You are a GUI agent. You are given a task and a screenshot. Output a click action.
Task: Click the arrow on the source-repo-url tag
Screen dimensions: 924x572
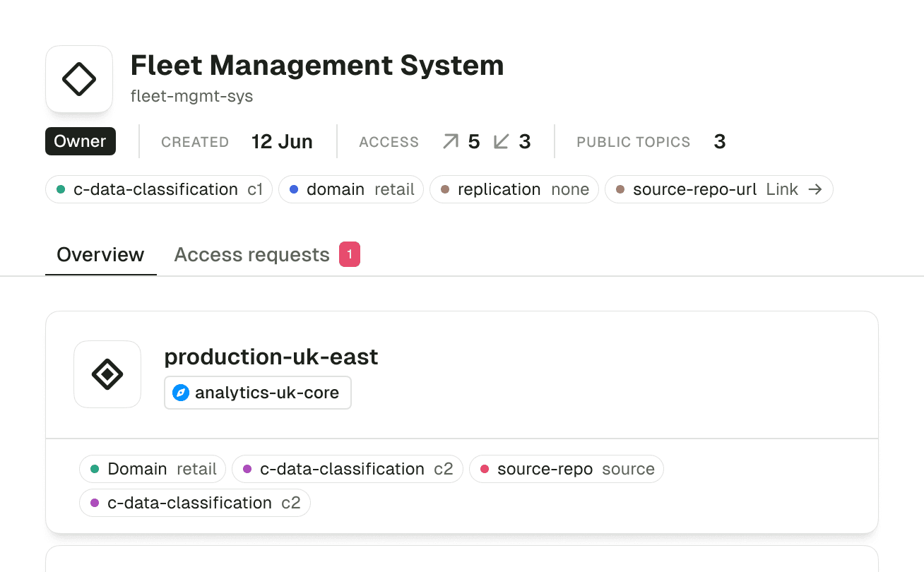815,189
